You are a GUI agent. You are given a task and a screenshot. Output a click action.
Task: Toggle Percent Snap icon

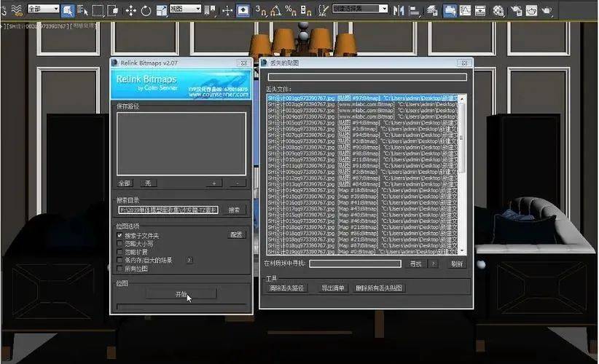click(291, 10)
